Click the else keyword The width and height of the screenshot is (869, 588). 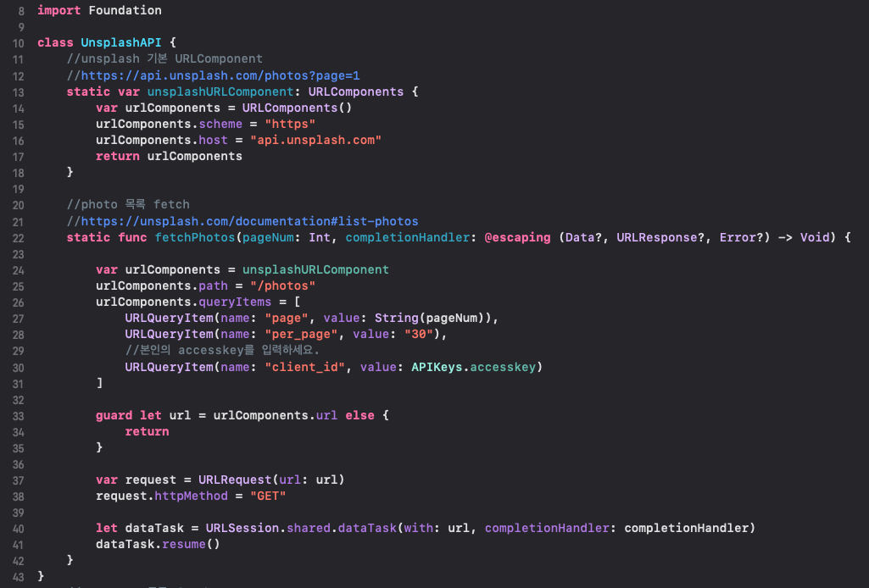click(x=359, y=415)
